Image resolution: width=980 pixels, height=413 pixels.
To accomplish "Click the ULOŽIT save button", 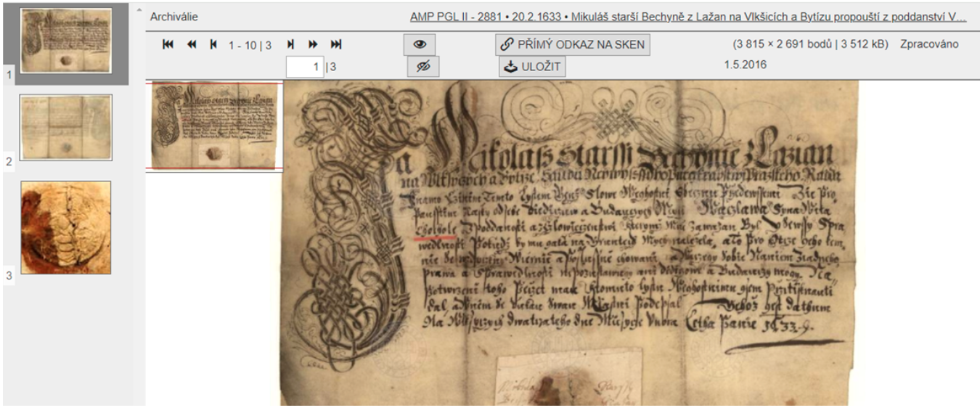I will (x=532, y=67).
